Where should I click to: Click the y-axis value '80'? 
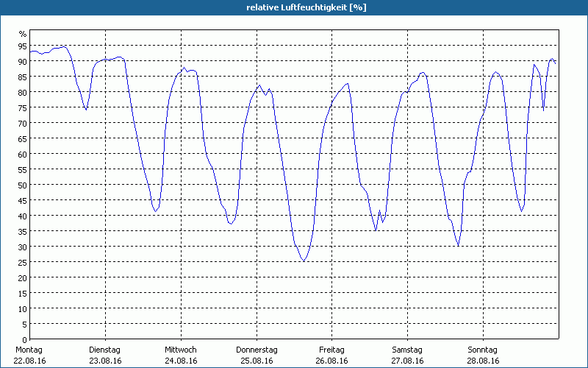[x=23, y=92]
